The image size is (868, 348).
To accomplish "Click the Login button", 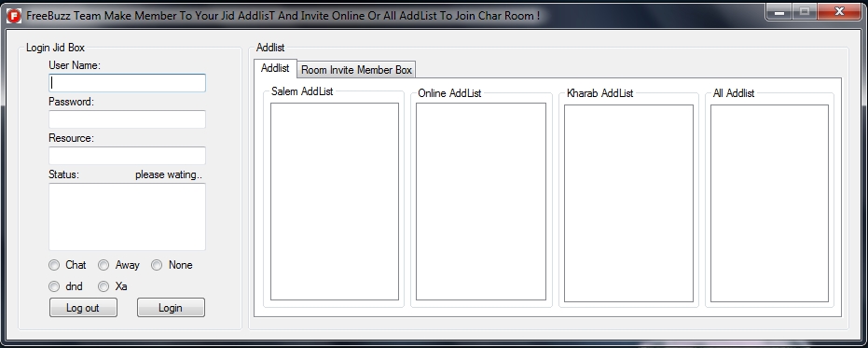I will pyautogui.click(x=171, y=308).
